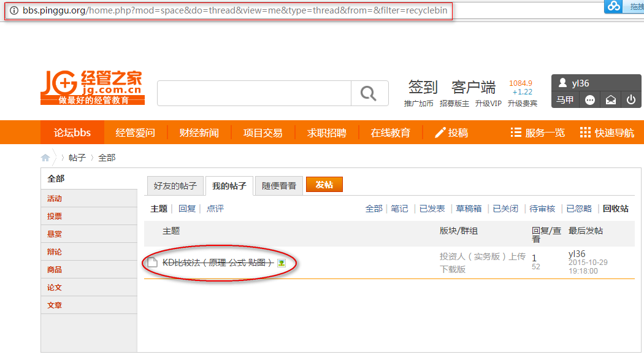Open forum 投资人（实务版）上传下载版
644x357 pixels.
tap(482, 263)
